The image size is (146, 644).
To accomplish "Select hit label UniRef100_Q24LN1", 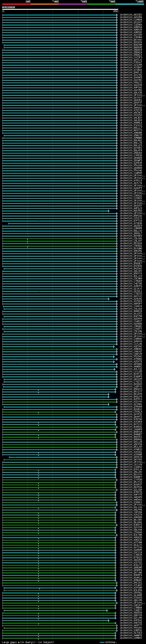I will point(131,299).
